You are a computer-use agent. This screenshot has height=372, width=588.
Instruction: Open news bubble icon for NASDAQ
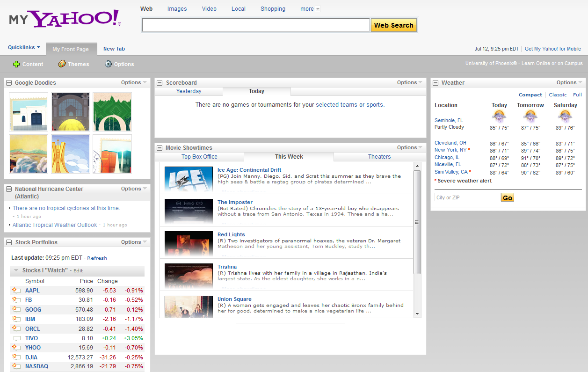point(17,366)
